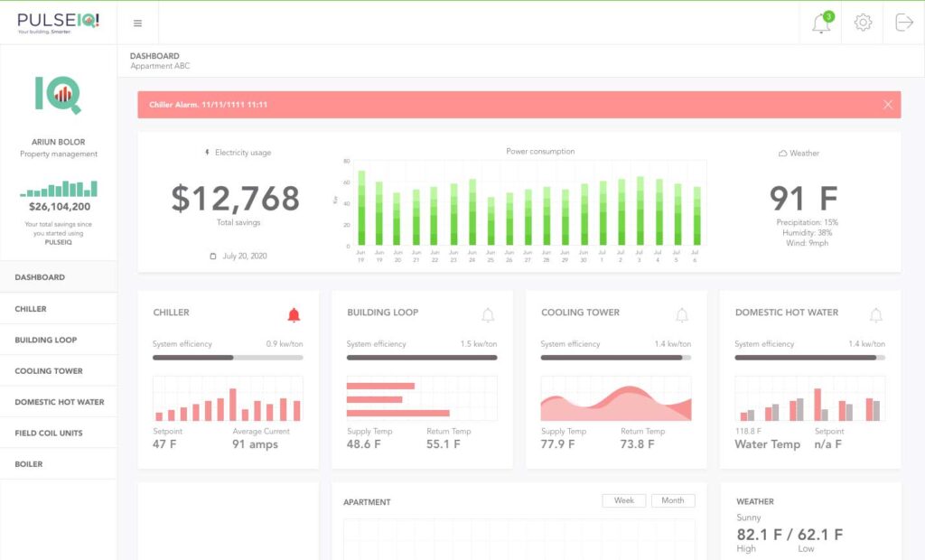
Task: Dismiss the Chiller Alarm banner
Action: pos(887,105)
